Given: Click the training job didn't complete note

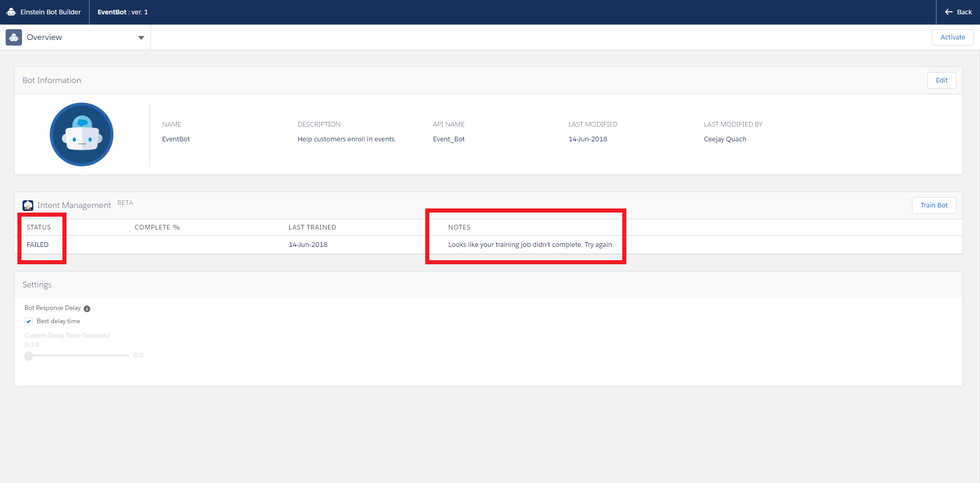Looking at the screenshot, I should point(531,245).
